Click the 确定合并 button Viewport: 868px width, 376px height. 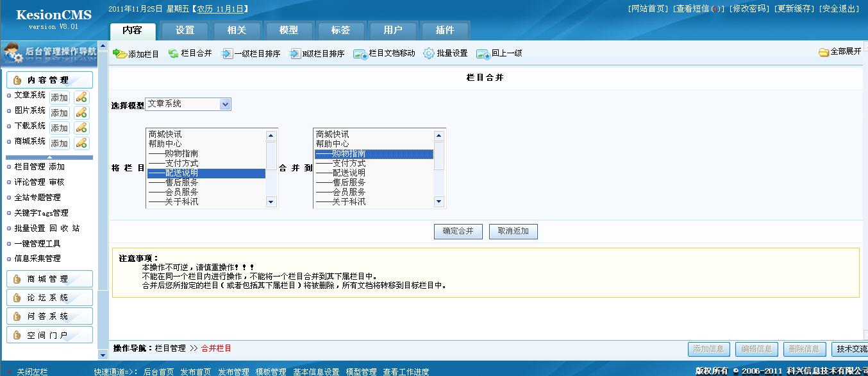coord(458,232)
